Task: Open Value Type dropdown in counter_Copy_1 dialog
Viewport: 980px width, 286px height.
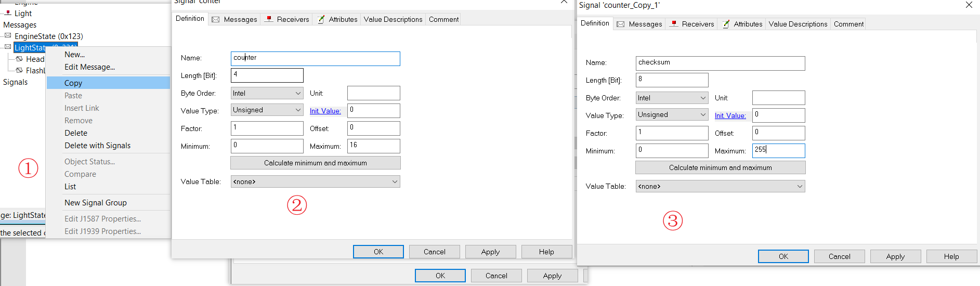Action: tap(672, 114)
